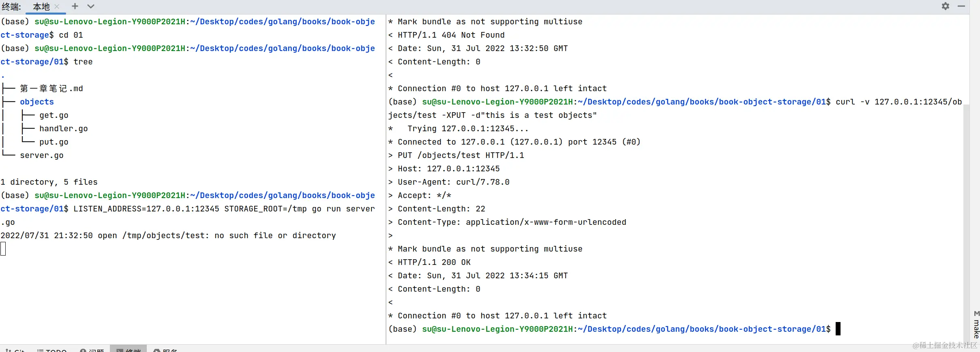The height and width of the screenshot is (352, 980).
Task: Click the HTTP/1.1 200 OK line
Action: (434, 262)
